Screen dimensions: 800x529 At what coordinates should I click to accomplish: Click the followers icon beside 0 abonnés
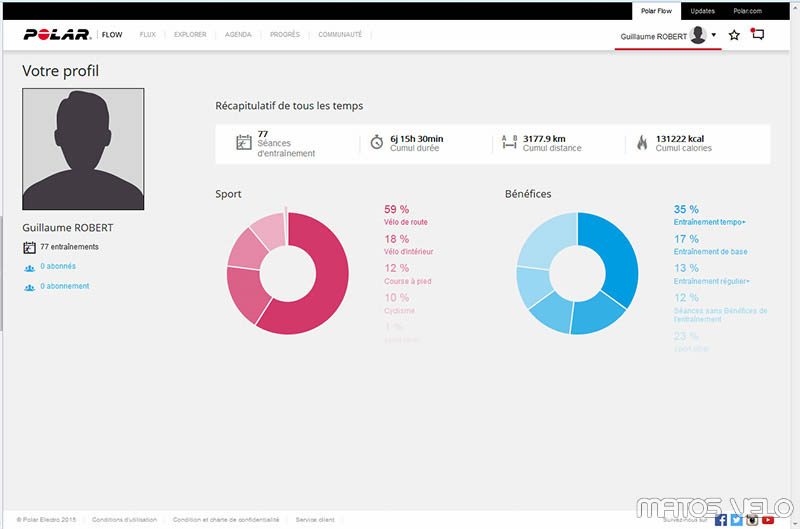pyautogui.click(x=30, y=268)
